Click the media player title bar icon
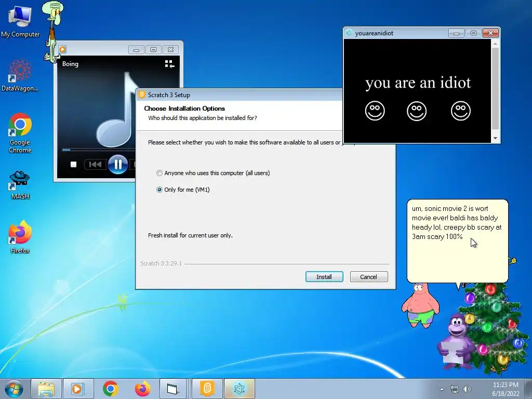The image size is (532, 399). (x=62, y=49)
